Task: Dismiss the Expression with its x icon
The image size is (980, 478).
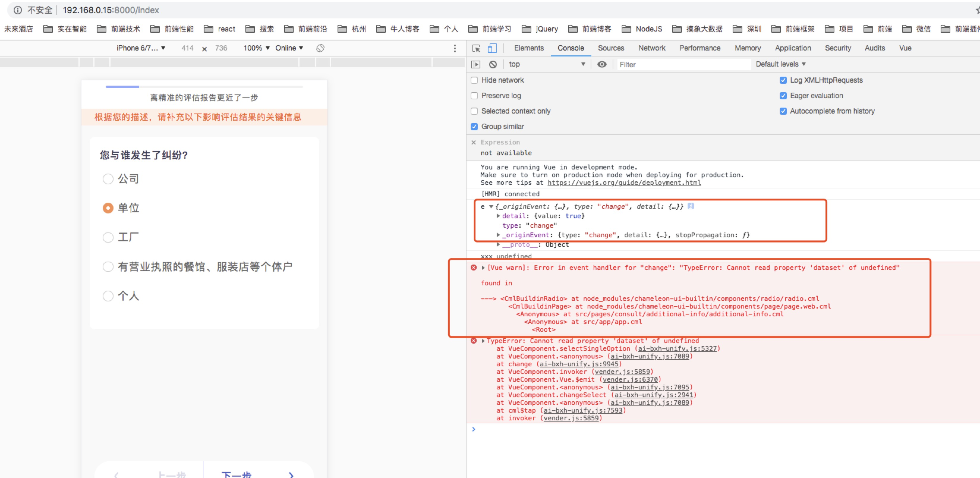Action: click(x=474, y=142)
